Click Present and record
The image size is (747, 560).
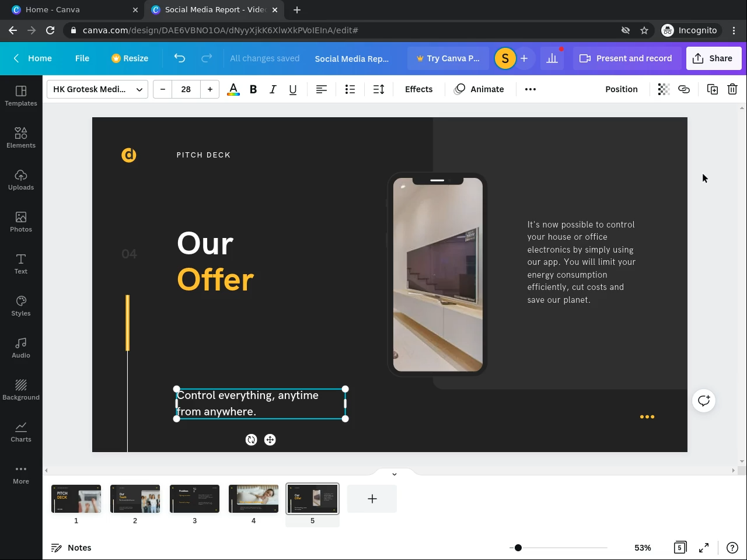coord(626,58)
